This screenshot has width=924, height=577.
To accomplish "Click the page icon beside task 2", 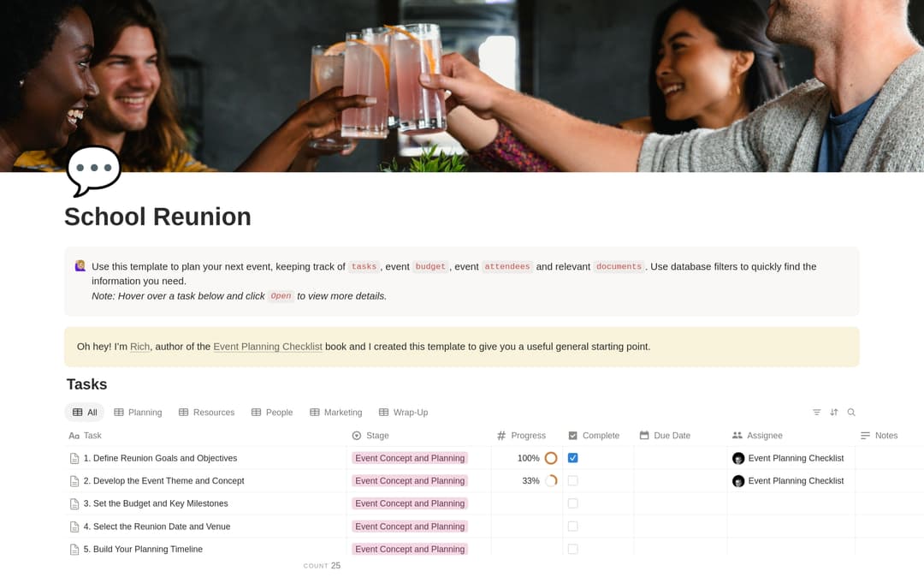I will click(x=74, y=481).
